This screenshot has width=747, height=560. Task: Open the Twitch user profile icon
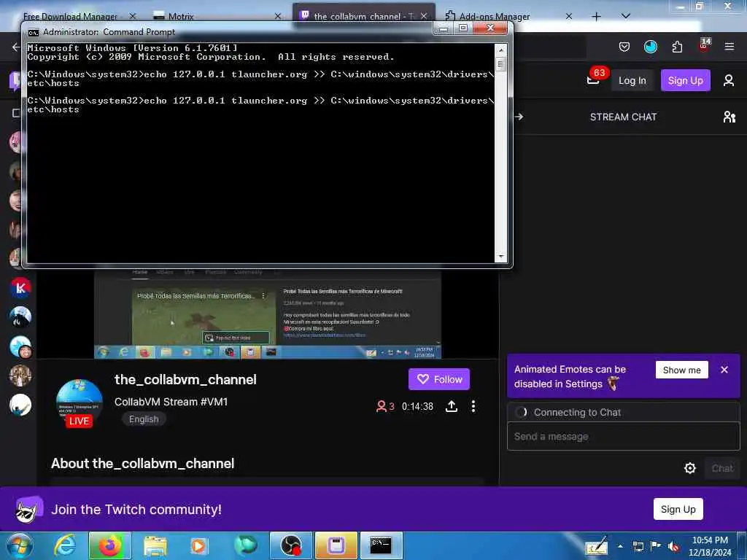(x=729, y=80)
